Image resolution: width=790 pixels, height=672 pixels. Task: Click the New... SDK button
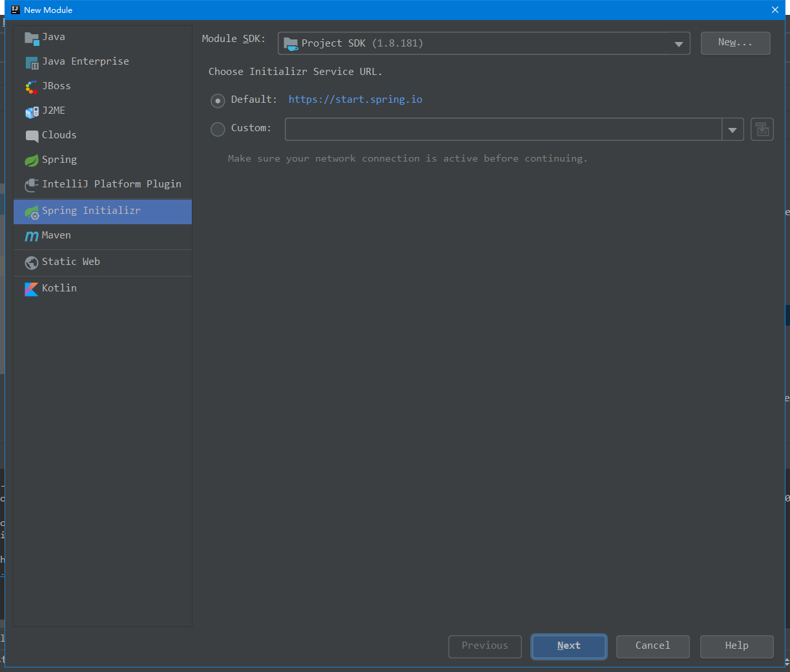[x=735, y=43]
